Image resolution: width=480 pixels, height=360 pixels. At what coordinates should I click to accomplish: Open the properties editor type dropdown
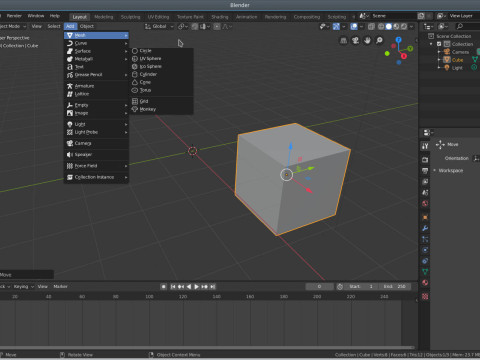(x=428, y=133)
